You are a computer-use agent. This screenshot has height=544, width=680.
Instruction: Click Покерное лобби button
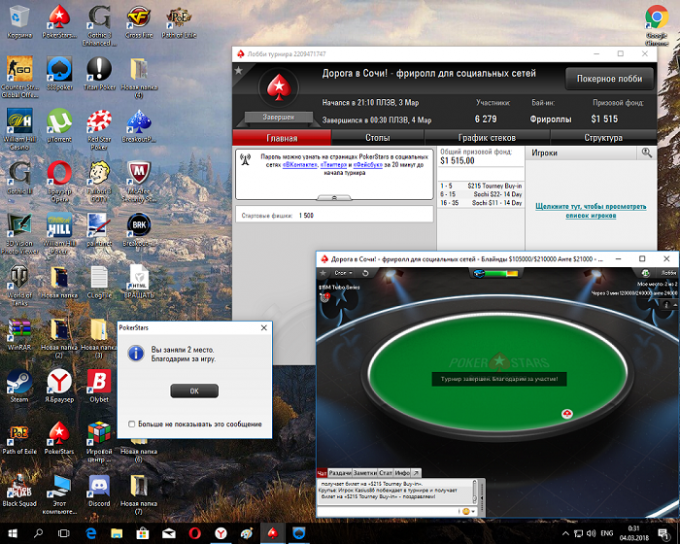(x=609, y=79)
